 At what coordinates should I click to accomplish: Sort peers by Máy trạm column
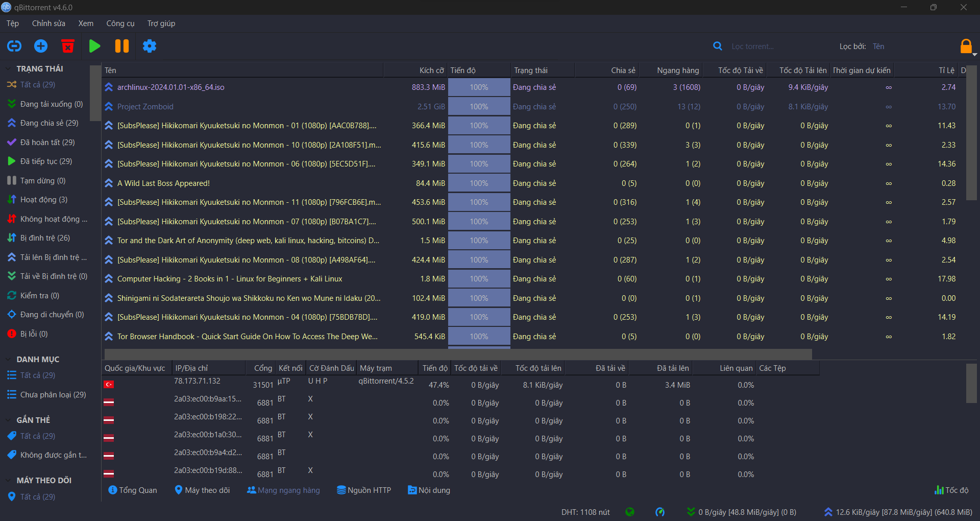coord(388,368)
